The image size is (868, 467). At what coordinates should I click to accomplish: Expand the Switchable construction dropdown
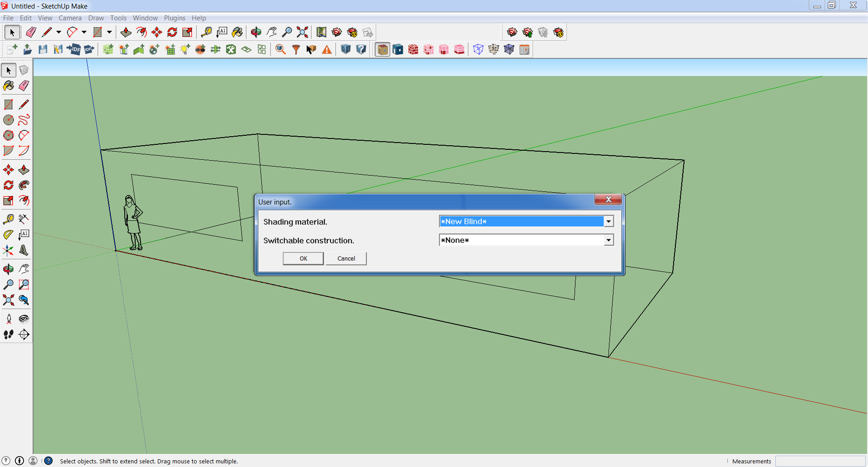[x=609, y=240]
